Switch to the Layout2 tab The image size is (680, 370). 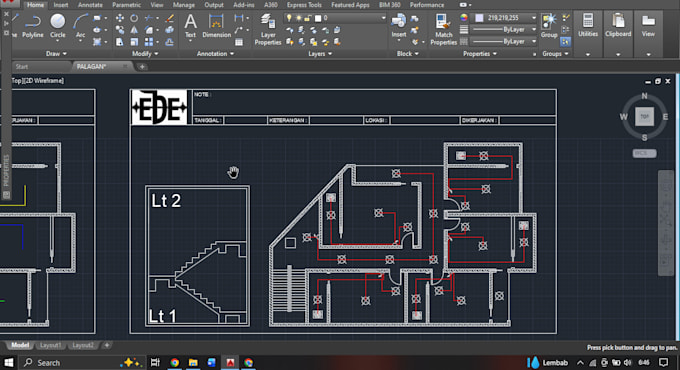pos(83,345)
